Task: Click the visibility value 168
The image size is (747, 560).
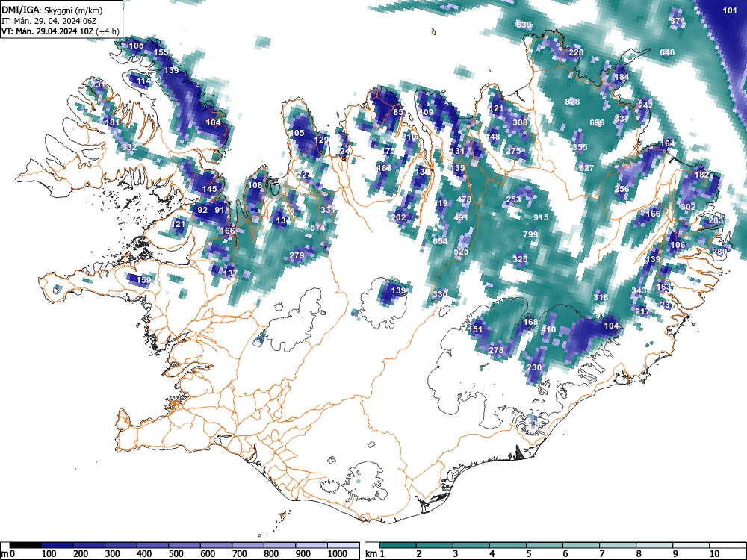Action: pos(530,322)
